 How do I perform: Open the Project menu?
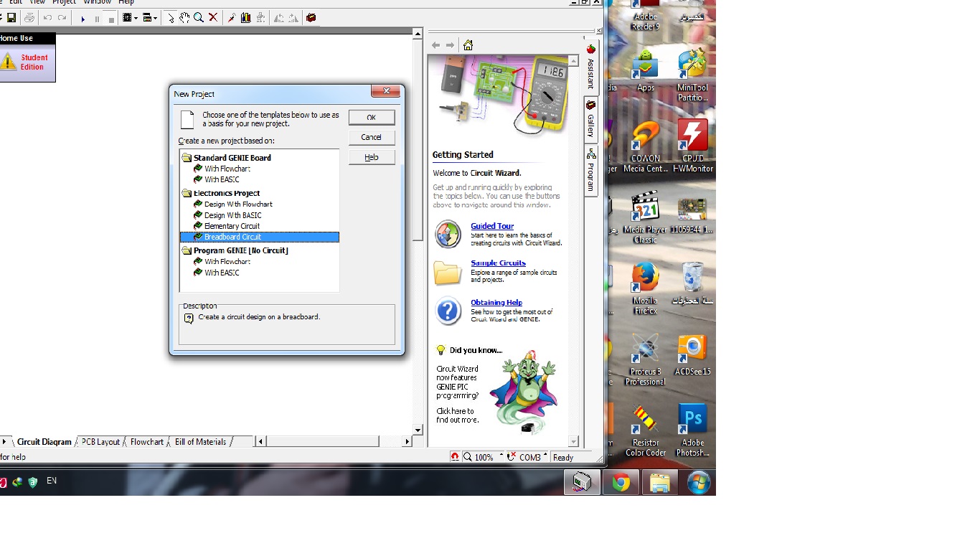[64, 2]
